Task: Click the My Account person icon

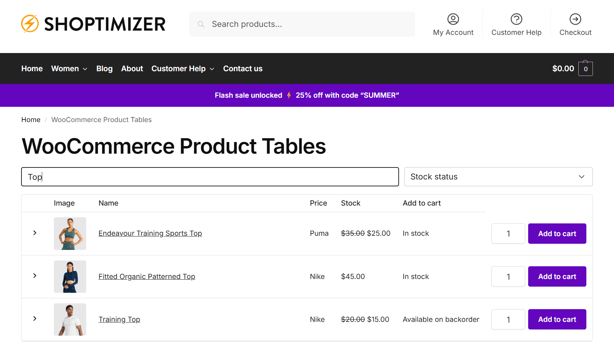Action: tap(453, 19)
